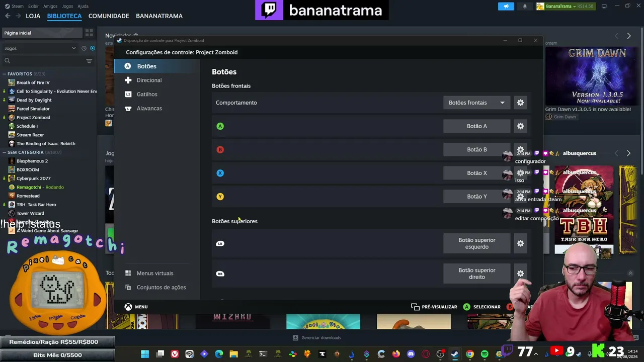Open library advanced filters icon
This screenshot has width=644, height=362.
pyautogui.click(x=89, y=61)
